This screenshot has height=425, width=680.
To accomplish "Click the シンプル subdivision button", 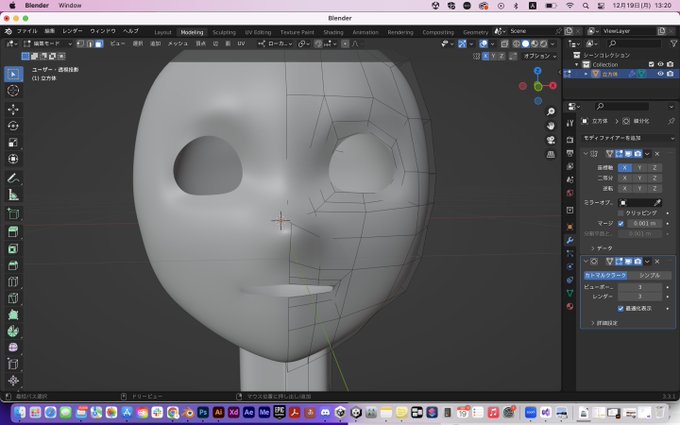I will pyautogui.click(x=649, y=275).
